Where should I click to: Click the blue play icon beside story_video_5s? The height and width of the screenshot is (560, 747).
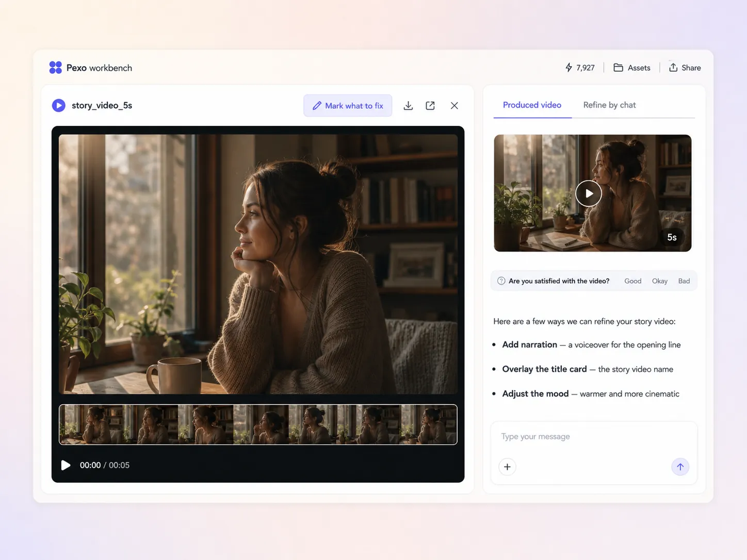pos(59,105)
